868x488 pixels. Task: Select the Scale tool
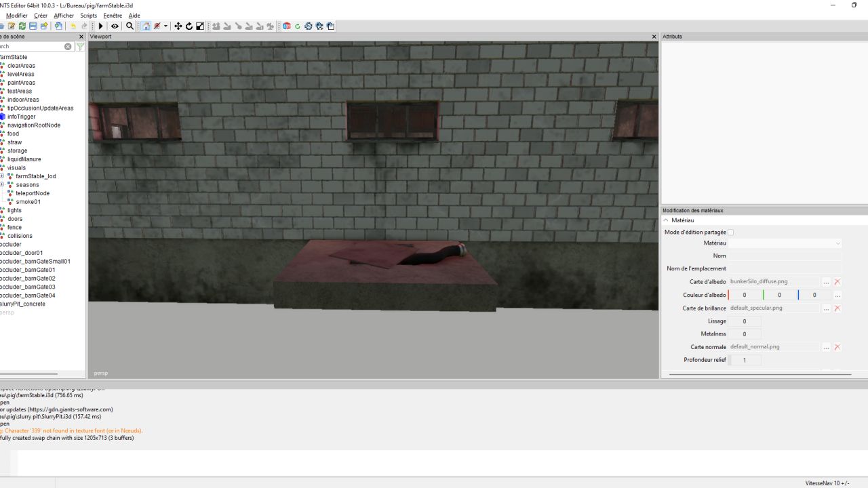click(200, 26)
